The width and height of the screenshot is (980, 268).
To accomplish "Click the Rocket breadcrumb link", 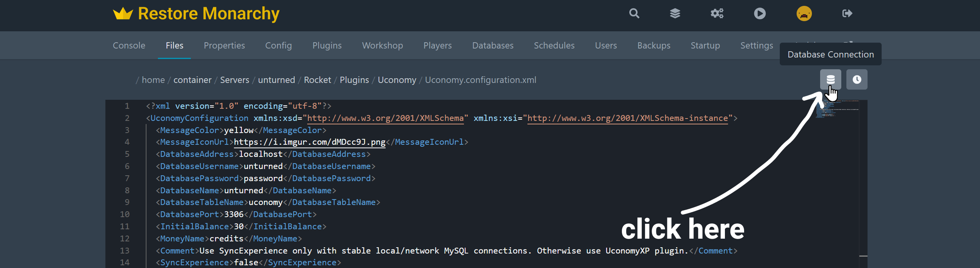I will (x=317, y=80).
